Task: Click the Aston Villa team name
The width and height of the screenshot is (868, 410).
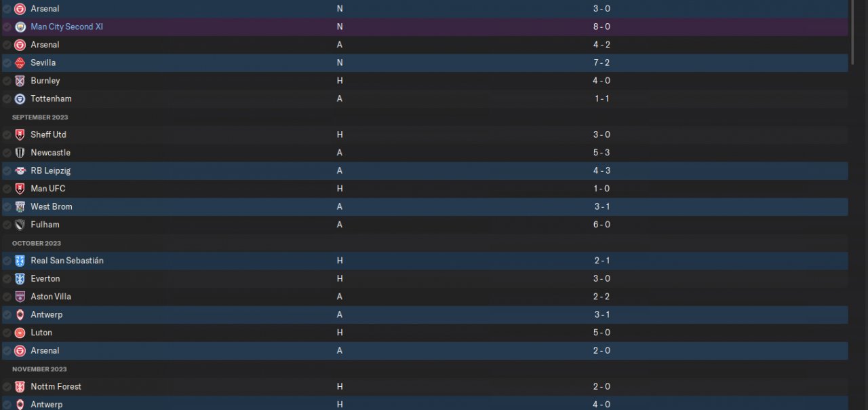Action: (51, 297)
